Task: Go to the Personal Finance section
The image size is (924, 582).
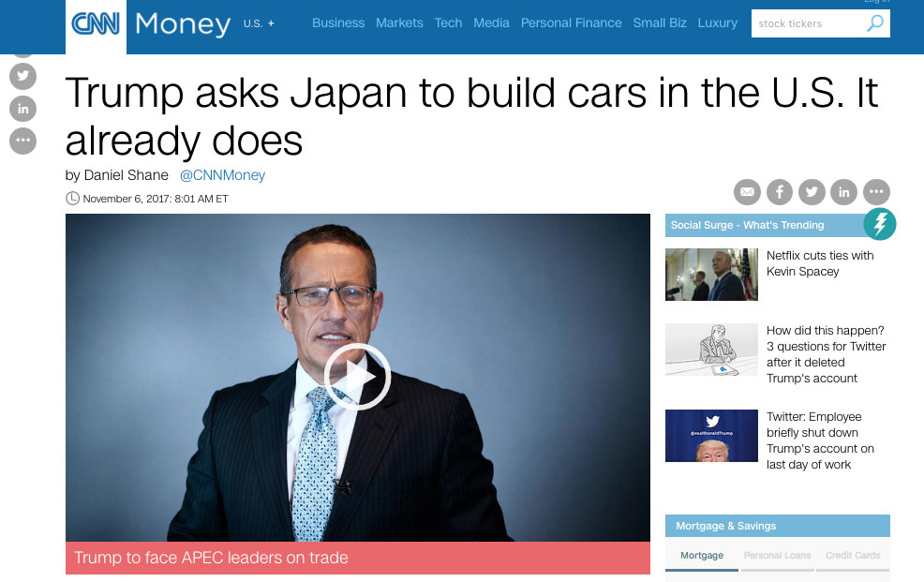Action: 571,23
